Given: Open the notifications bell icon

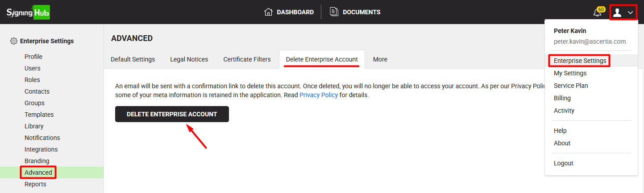Looking at the screenshot, I should coord(597,12).
